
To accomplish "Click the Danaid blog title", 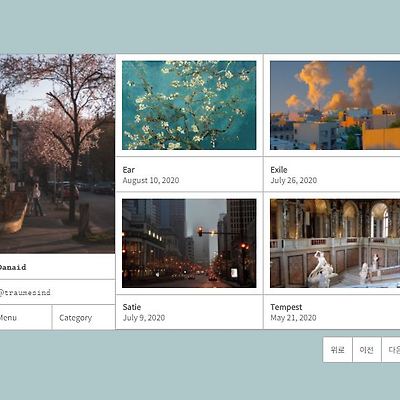I will [13, 267].
